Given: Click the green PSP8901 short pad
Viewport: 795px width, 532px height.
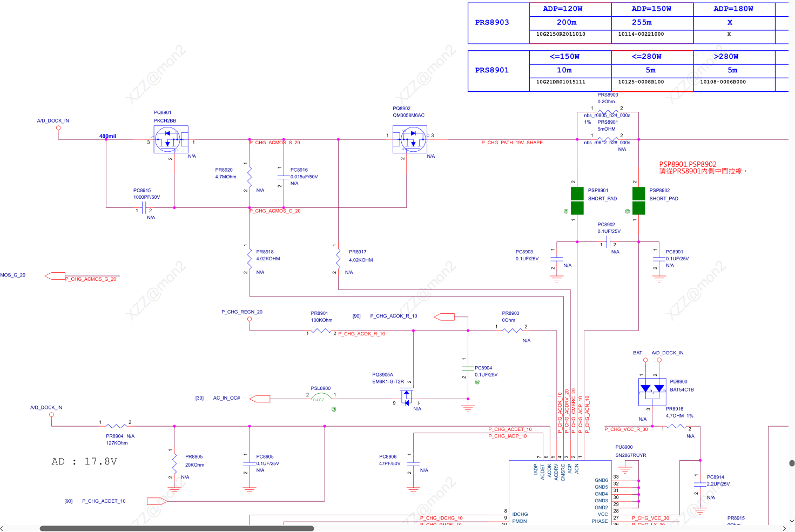Looking at the screenshot, I should pos(577,200).
